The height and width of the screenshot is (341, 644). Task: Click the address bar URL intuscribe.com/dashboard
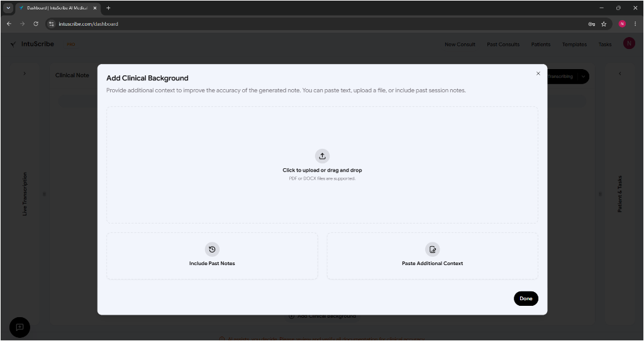(88, 24)
